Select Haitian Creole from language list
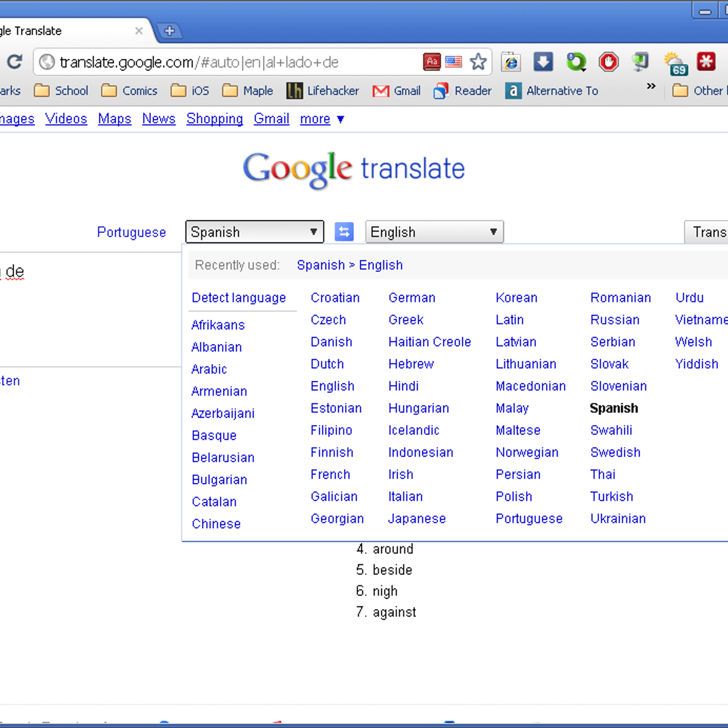This screenshot has width=728, height=728. (x=430, y=342)
